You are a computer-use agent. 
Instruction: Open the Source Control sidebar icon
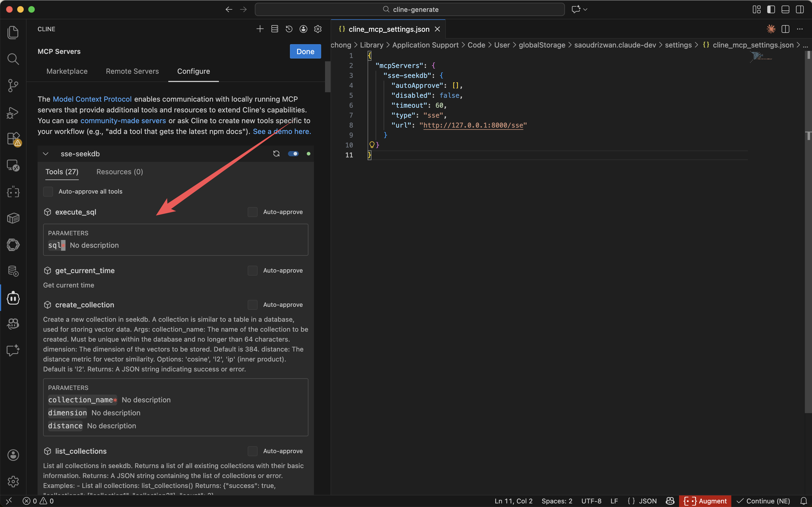tap(13, 86)
